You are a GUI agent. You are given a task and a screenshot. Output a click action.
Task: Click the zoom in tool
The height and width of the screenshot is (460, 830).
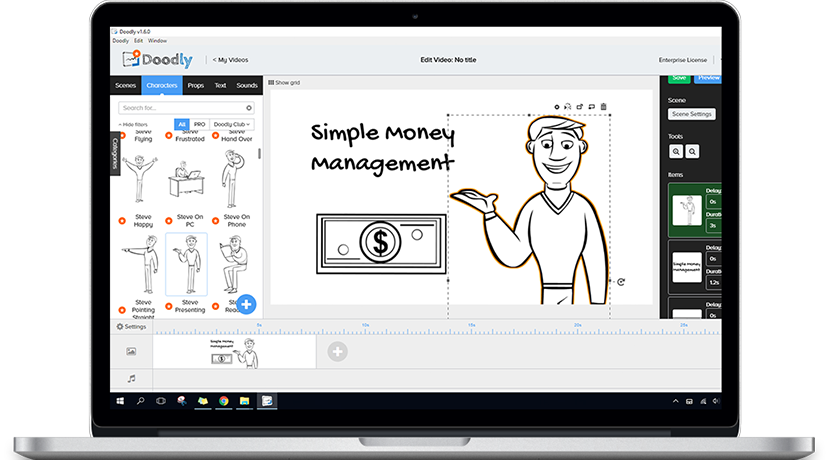click(x=676, y=152)
